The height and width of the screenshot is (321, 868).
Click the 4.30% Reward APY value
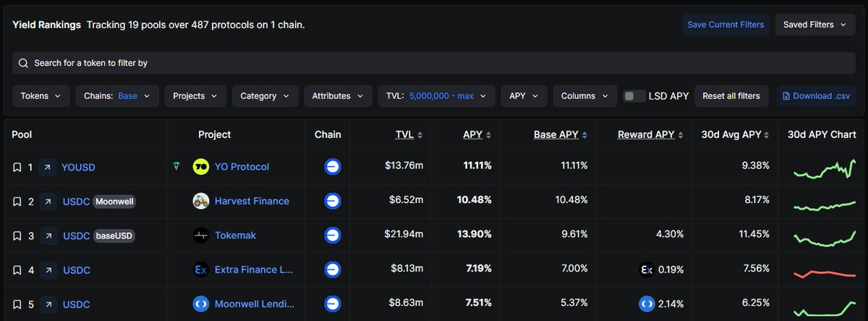click(669, 234)
